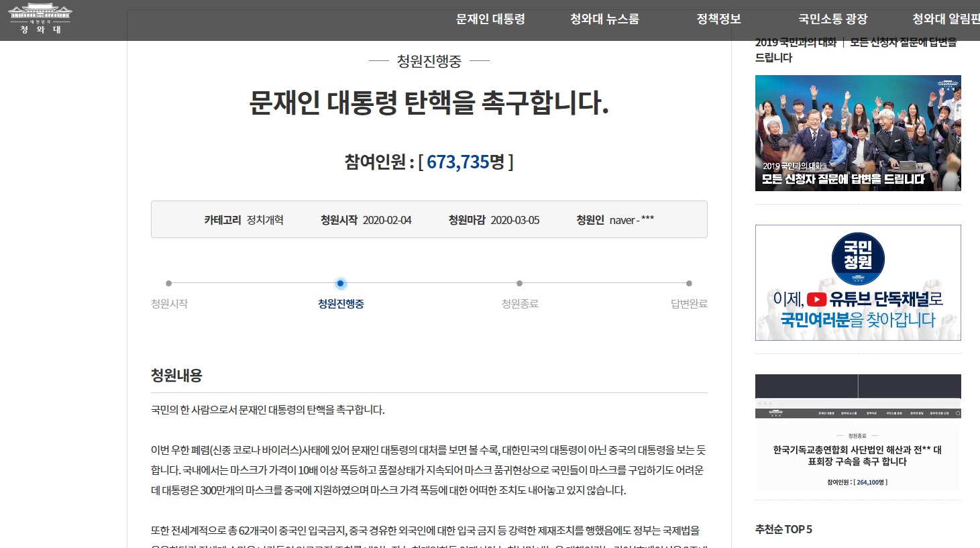Open the 국민소통 광장 menu
The image size is (980, 548).
pos(832,19)
